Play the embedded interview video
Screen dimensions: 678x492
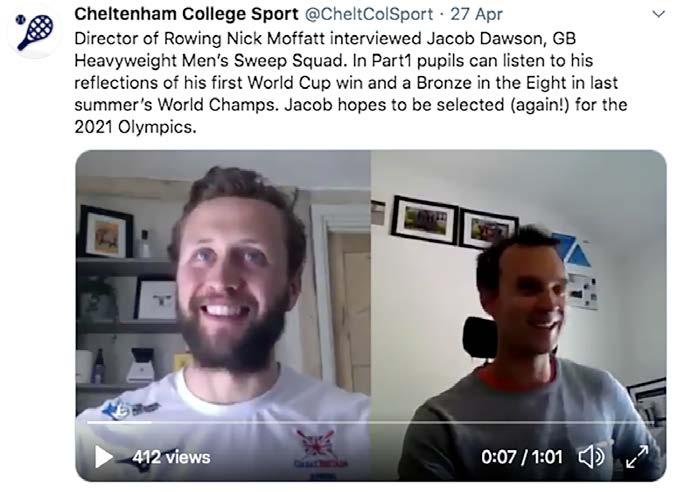point(103,457)
